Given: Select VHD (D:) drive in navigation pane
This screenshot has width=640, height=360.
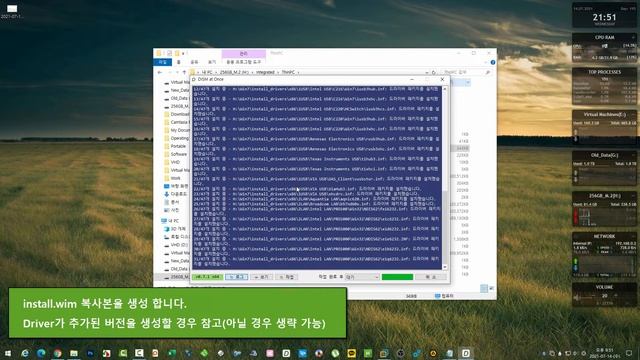Looking at the screenshot, I should (x=176, y=245).
